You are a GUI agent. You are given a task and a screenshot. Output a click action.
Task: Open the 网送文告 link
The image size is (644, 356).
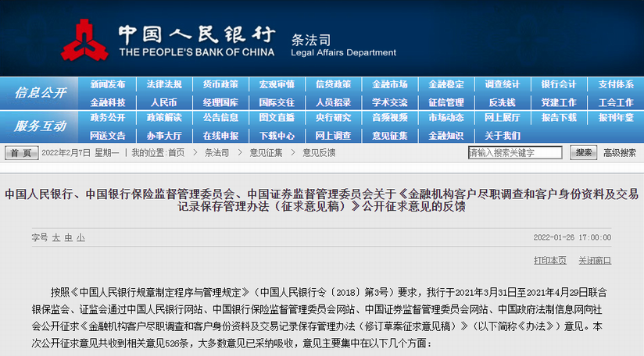tap(108, 136)
